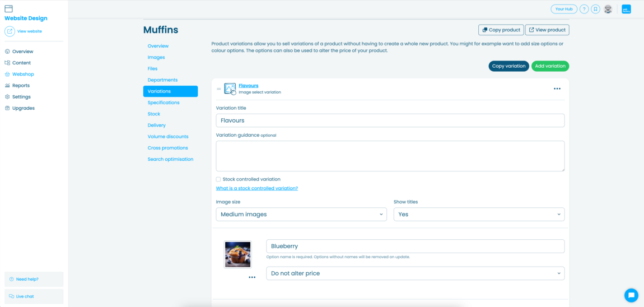Click the Blueberry muffin thumbnail
644x307 pixels.
pyautogui.click(x=237, y=254)
